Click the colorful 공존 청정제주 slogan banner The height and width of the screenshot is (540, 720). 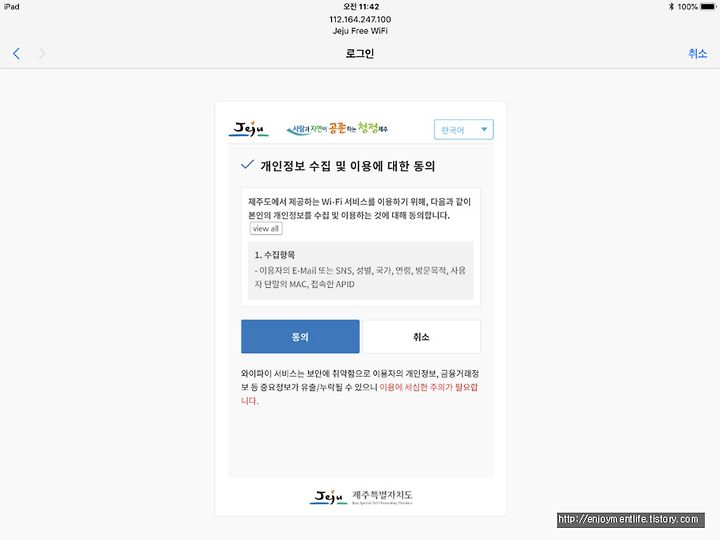click(337, 129)
